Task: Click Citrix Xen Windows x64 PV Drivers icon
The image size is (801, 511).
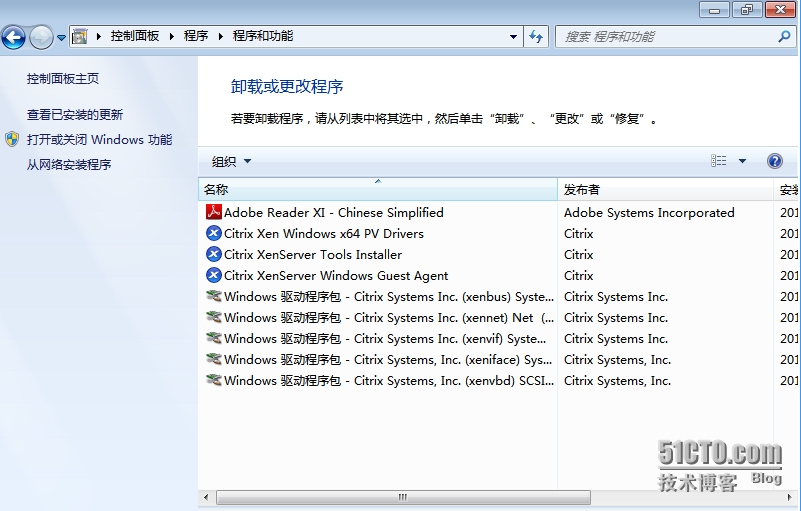Action: 214,233
